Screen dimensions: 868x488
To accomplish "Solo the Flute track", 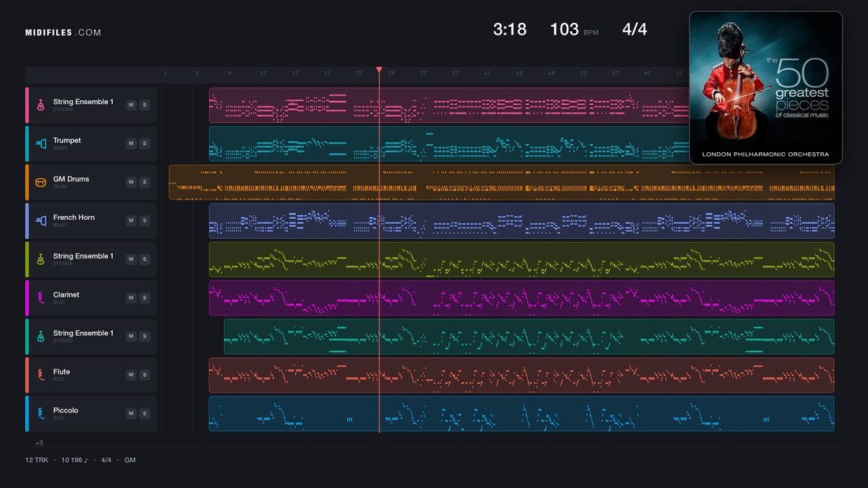I will [x=144, y=374].
